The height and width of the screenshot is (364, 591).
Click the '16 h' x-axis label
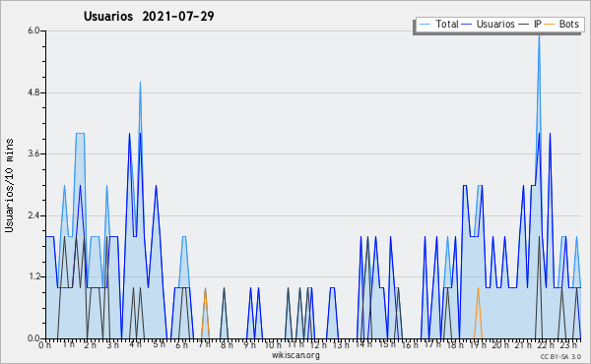point(410,344)
